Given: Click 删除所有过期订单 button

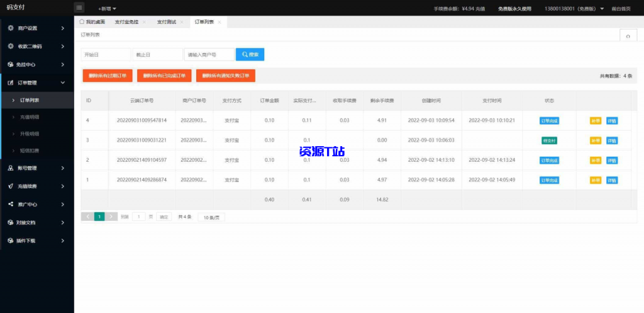Looking at the screenshot, I should click(x=107, y=76).
